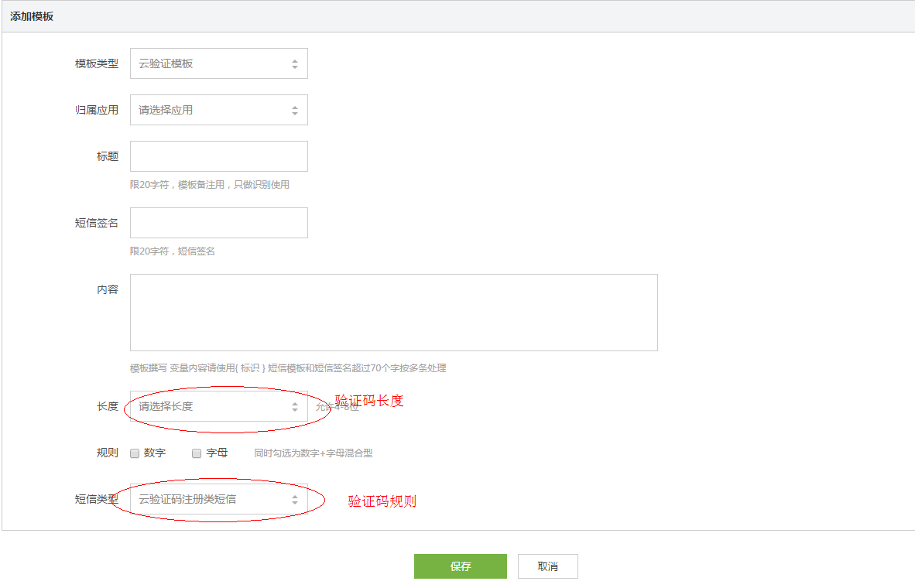915x588 pixels.
Task: Click the red 验证码长度 annotation text
Action: (x=369, y=401)
